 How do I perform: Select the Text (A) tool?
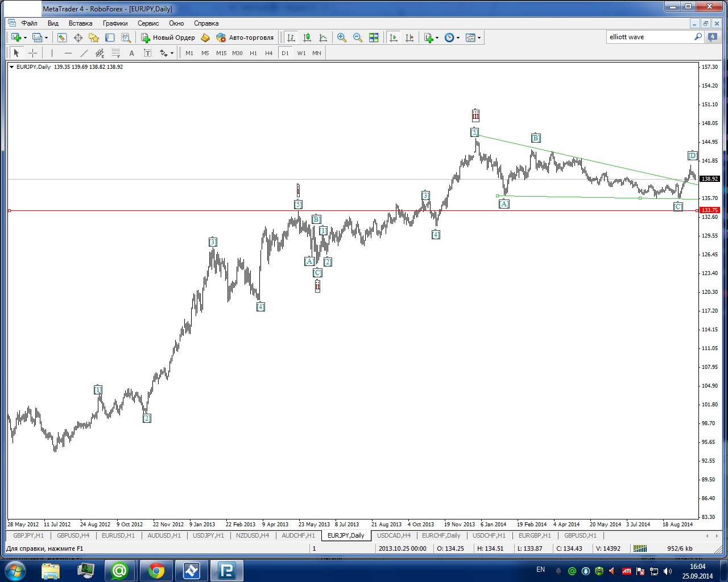point(131,53)
